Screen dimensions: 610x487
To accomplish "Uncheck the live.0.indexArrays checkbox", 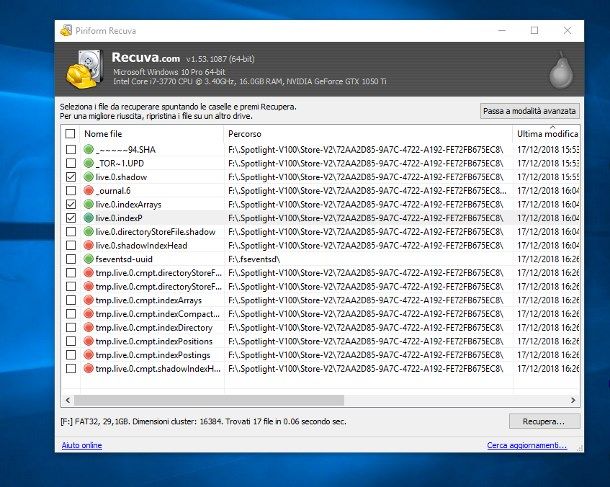I will point(71,204).
